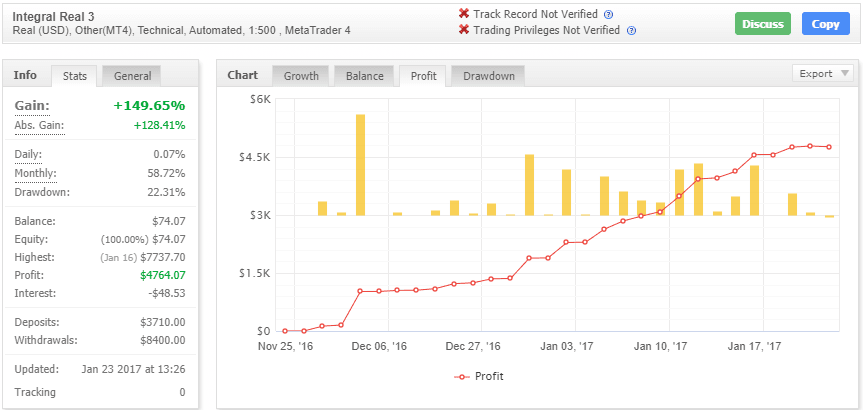Click the Info panel header label

(x=25, y=75)
